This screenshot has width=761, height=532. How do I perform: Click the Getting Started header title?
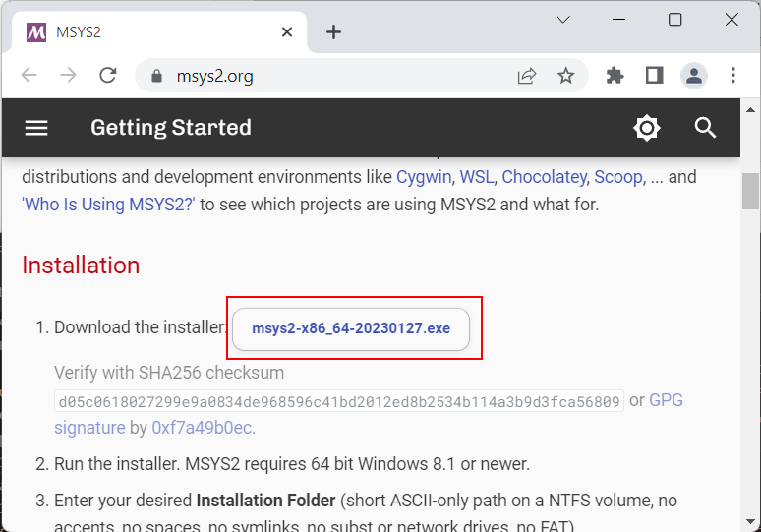click(171, 128)
